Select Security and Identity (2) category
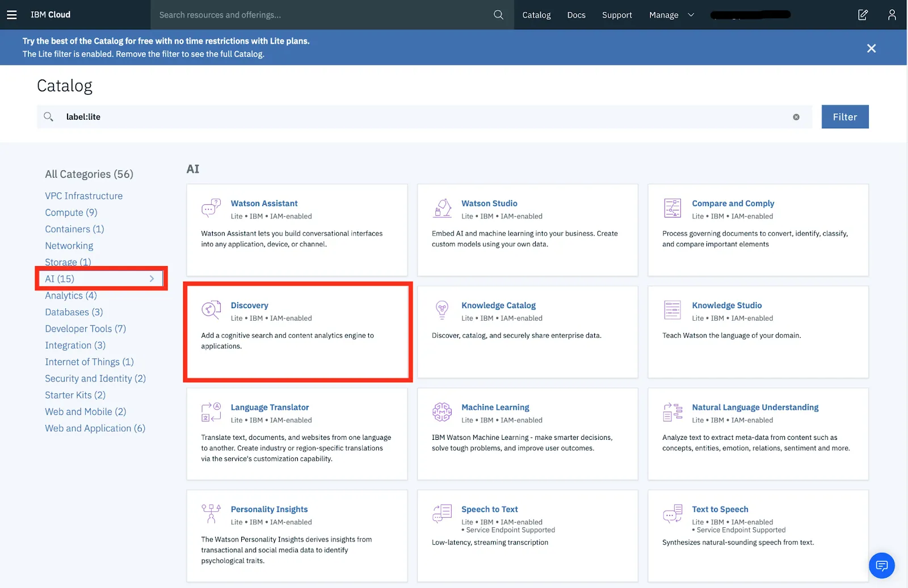This screenshot has width=908, height=588. (95, 379)
